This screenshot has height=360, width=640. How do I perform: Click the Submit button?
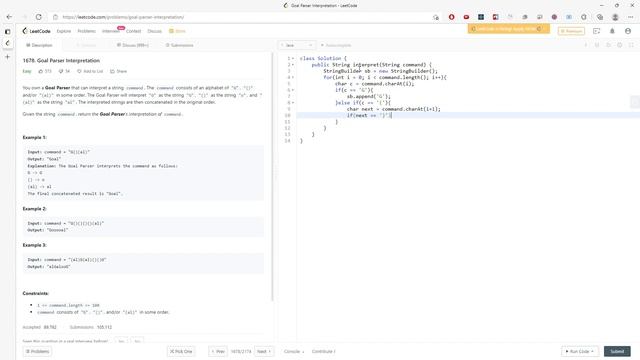[617, 351]
